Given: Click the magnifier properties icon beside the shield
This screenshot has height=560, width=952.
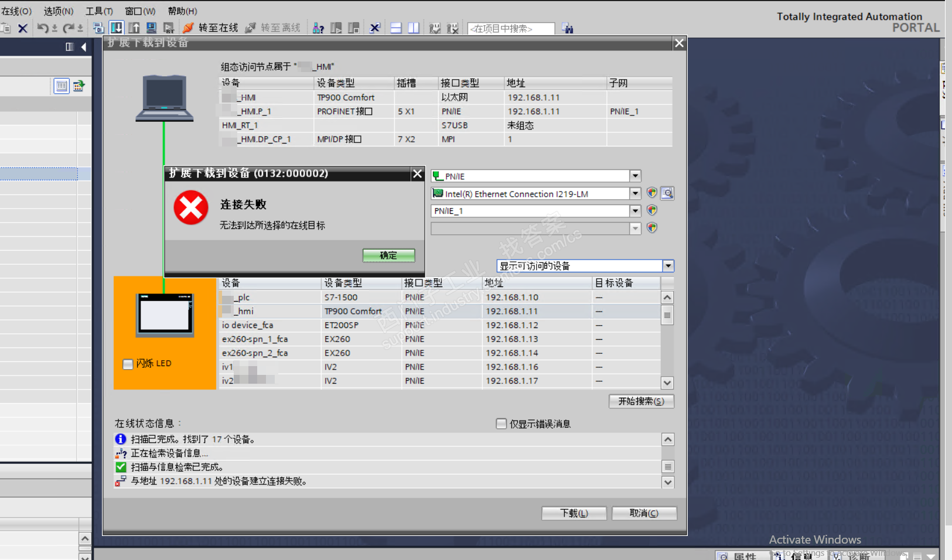Looking at the screenshot, I should pyautogui.click(x=667, y=193).
